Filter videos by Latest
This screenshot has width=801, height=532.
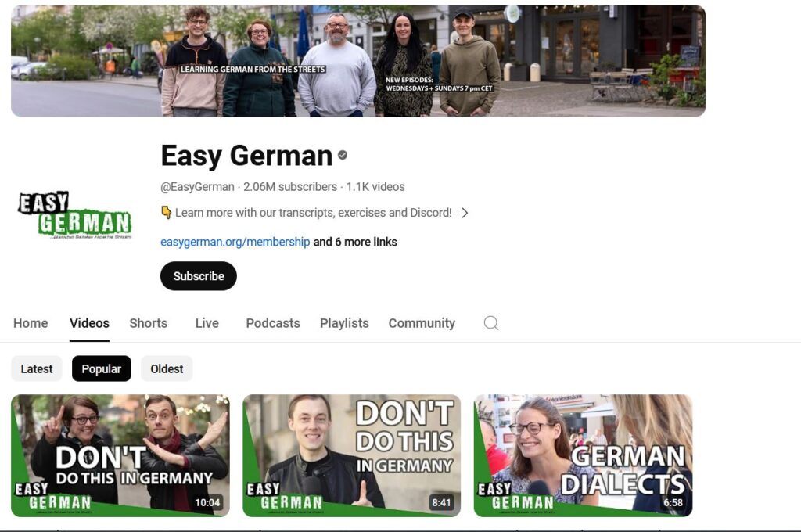pos(36,368)
